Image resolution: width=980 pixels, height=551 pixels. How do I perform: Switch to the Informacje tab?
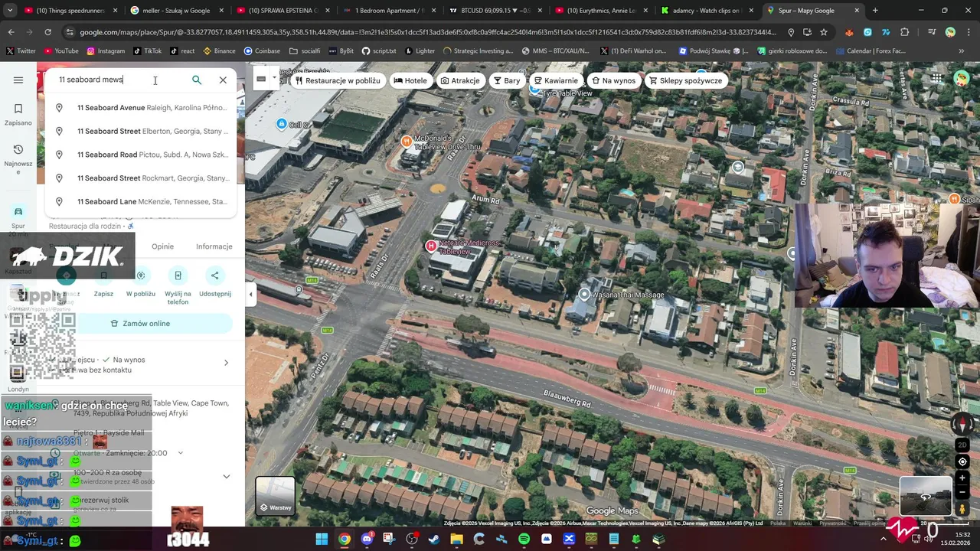coord(214,246)
